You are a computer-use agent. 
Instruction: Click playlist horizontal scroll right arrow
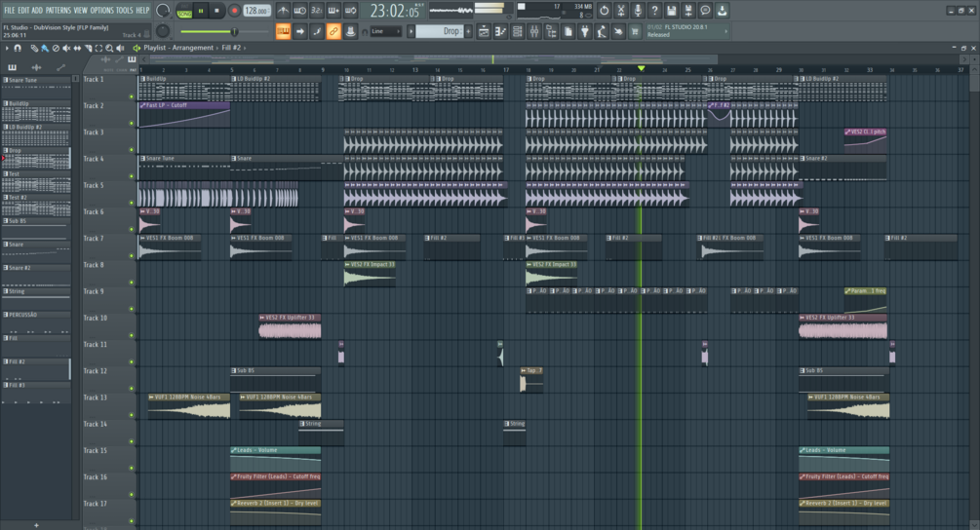pyautogui.click(x=963, y=59)
